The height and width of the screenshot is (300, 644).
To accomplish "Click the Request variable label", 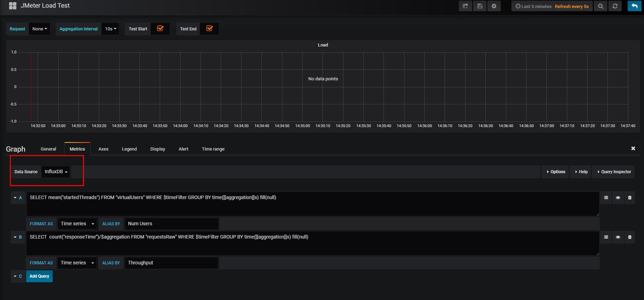I will tap(17, 29).
